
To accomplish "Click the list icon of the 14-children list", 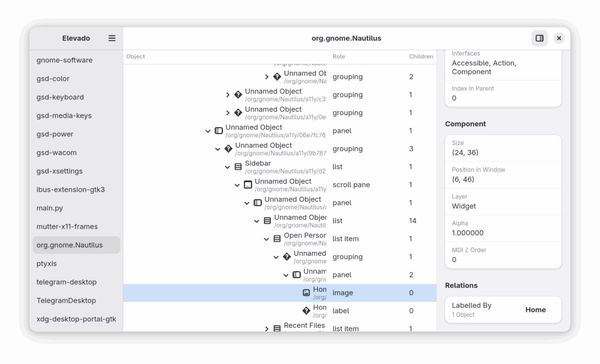I will coord(267,221).
